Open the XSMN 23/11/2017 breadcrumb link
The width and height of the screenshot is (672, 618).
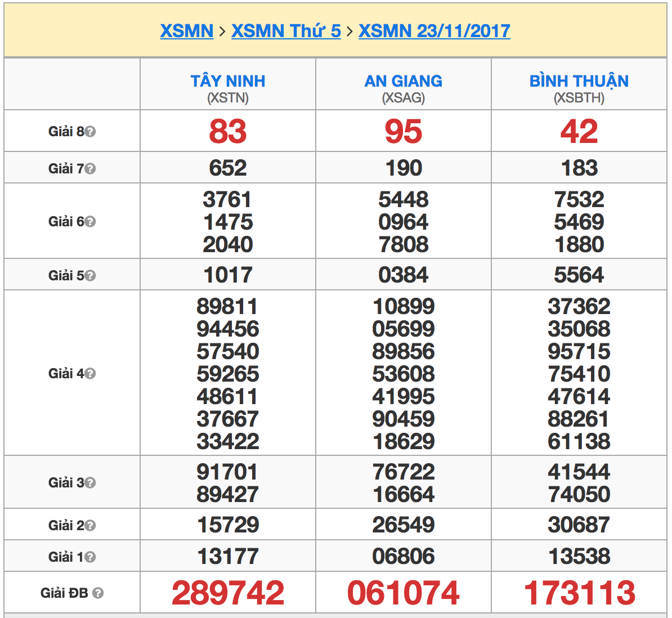tap(434, 31)
